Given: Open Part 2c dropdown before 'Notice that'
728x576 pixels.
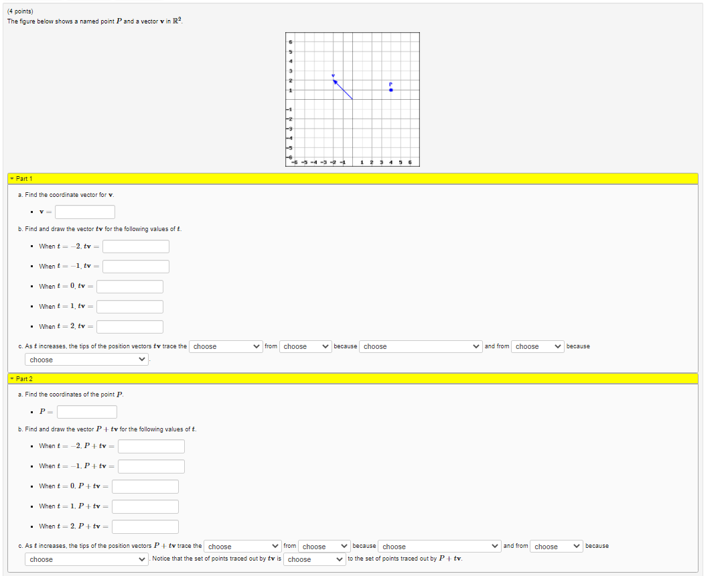Looking at the screenshot, I should [x=87, y=559].
